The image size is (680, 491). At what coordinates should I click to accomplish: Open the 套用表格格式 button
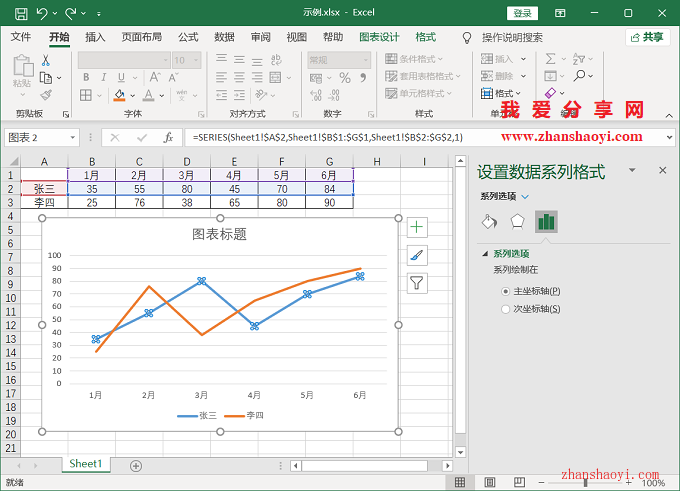[x=423, y=76]
